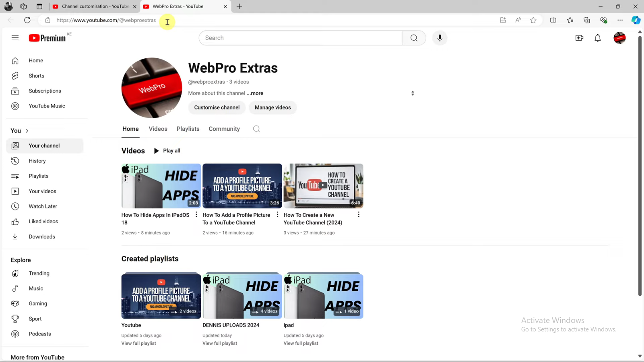
Task: Open Playlists in the sidebar
Action: click(45, 176)
